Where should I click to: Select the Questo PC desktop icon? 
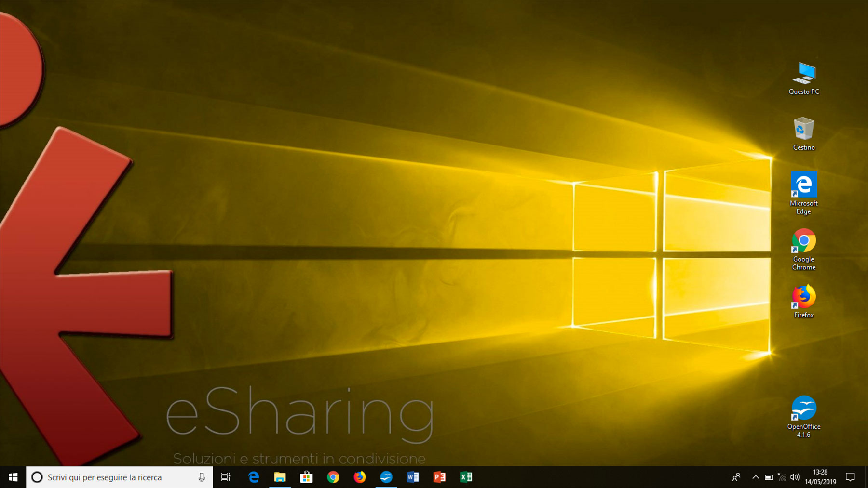(804, 79)
